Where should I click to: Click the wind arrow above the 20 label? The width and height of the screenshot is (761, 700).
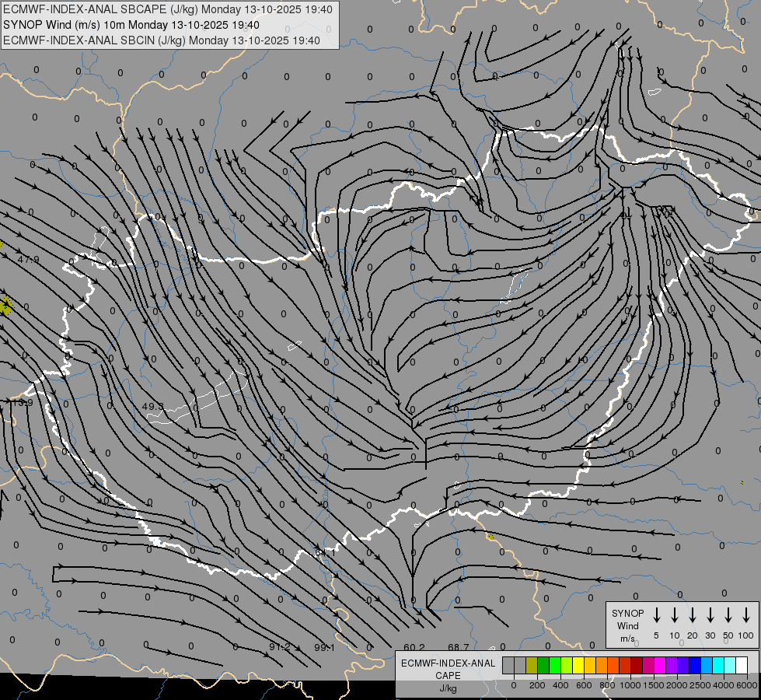click(x=693, y=615)
